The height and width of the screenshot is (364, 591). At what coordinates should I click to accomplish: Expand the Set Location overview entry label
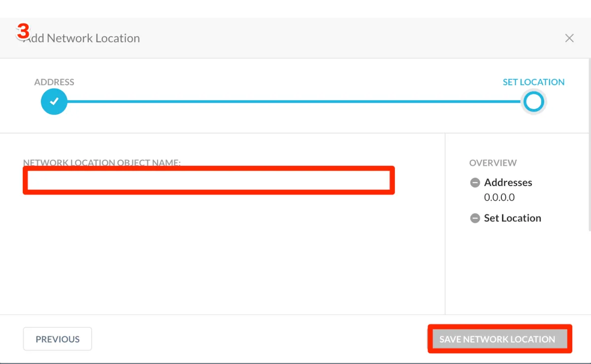(x=512, y=218)
